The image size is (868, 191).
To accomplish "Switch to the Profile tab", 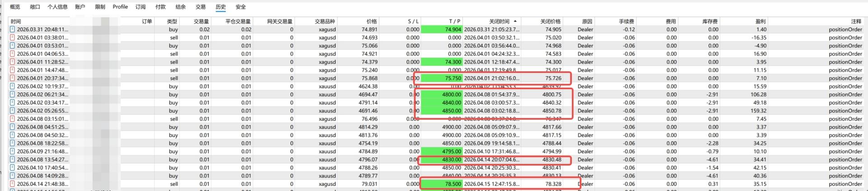I will (120, 7).
